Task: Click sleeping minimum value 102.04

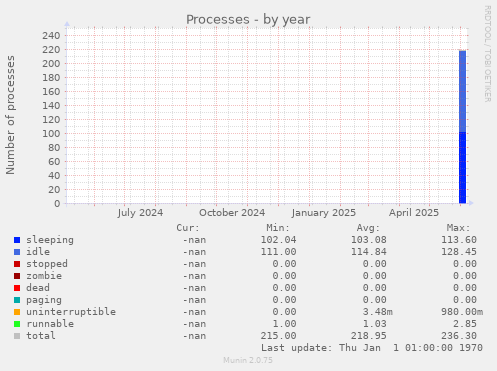Action: tap(278, 240)
